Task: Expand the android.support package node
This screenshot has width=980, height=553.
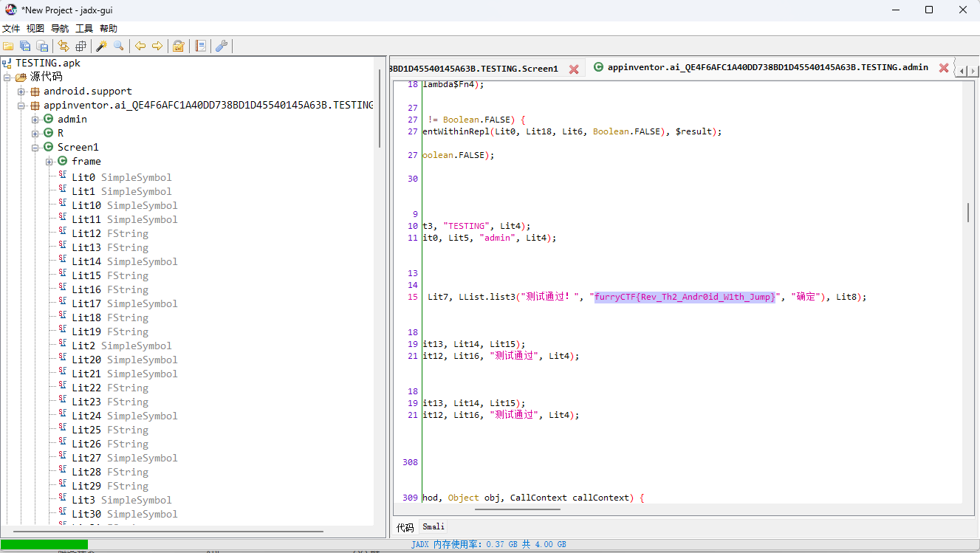Action: point(21,92)
